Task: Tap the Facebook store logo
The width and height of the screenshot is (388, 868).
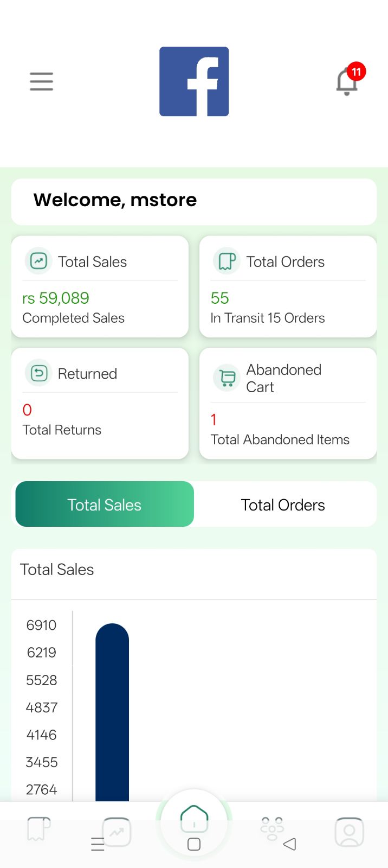Action: pyautogui.click(x=194, y=81)
